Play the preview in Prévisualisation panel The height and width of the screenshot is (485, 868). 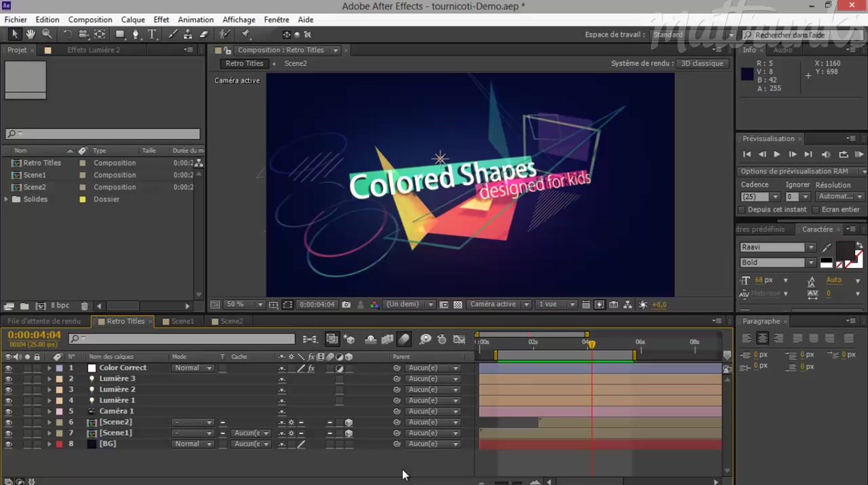[x=777, y=154]
